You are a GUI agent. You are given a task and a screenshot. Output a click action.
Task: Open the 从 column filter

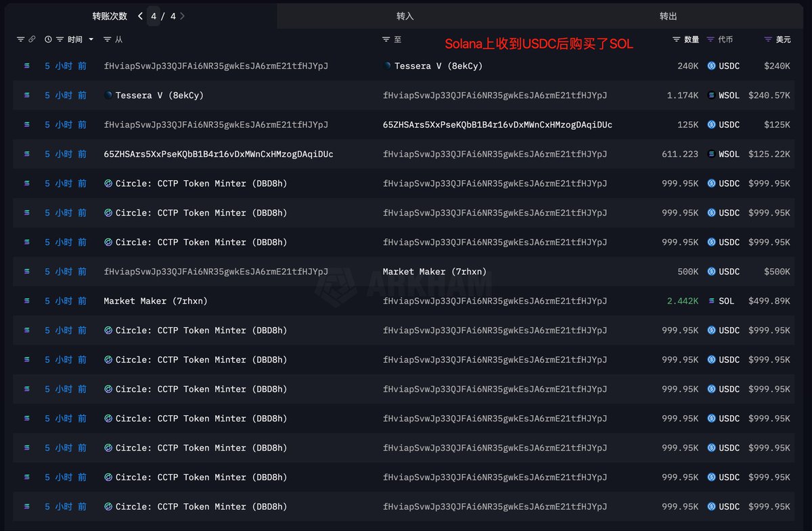(108, 40)
